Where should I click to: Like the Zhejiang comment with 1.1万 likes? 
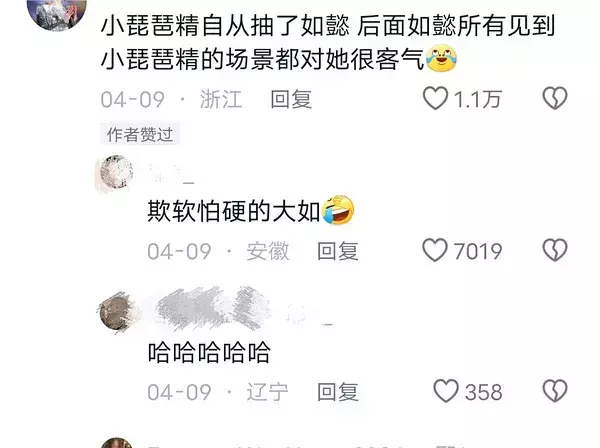coord(435,98)
